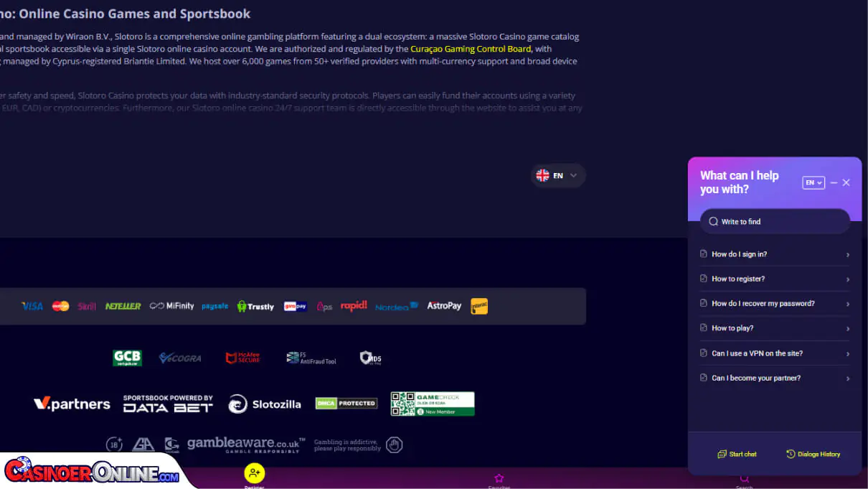Click the Skrill payment logo

[87, 306]
